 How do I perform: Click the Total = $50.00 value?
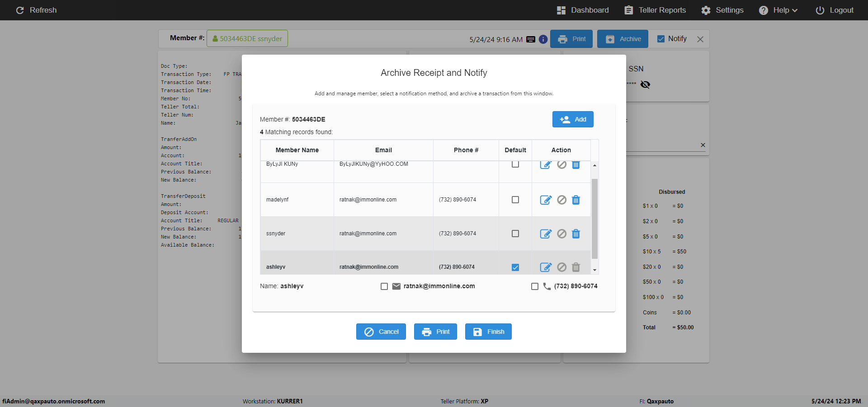[683, 327]
